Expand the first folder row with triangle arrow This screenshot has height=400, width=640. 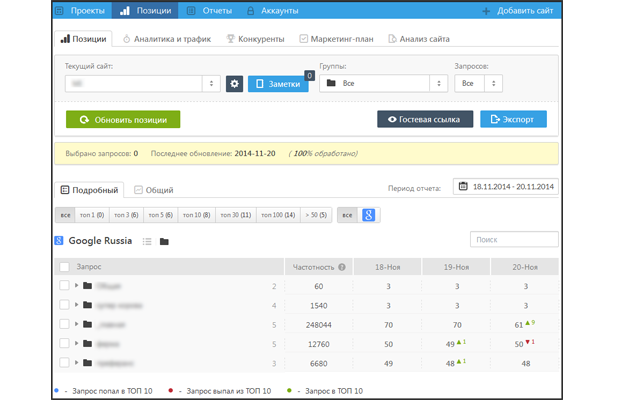click(x=77, y=286)
